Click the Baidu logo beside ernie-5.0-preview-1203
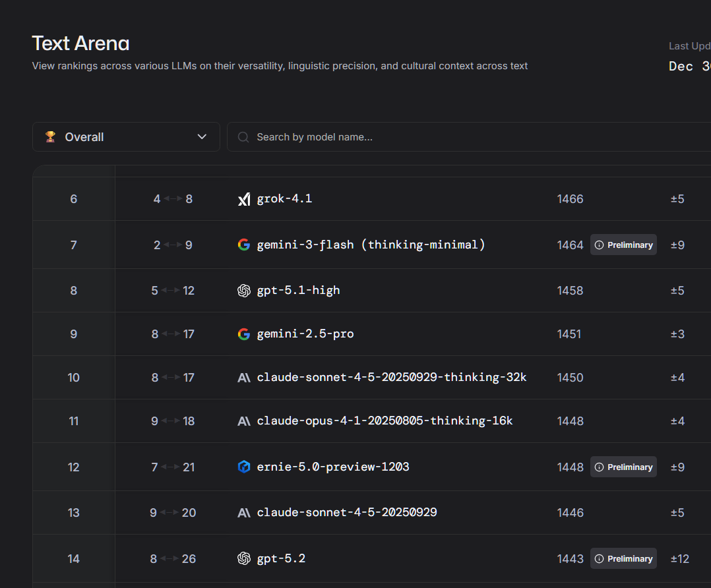Image resolution: width=711 pixels, height=588 pixels. (x=244, y=467)
